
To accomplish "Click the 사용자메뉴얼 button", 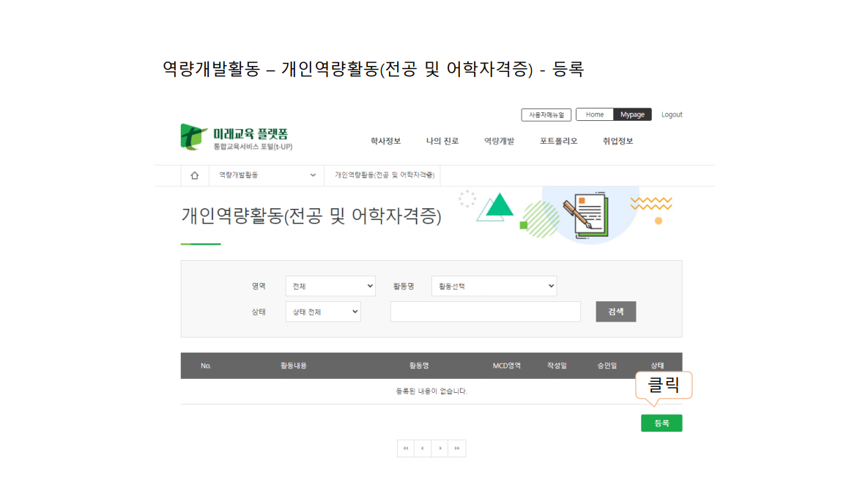I will click(546, 115).
